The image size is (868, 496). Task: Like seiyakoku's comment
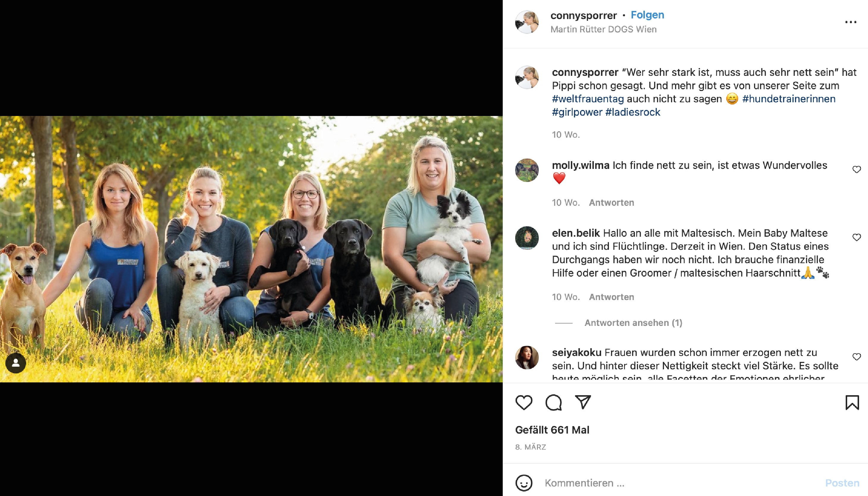(x=856, y=357)
